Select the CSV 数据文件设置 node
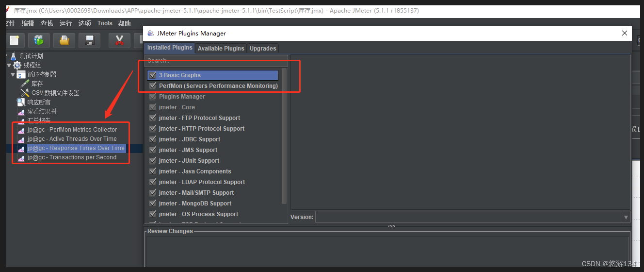This screenshot has height=272, width=644. tap(55, 93)
